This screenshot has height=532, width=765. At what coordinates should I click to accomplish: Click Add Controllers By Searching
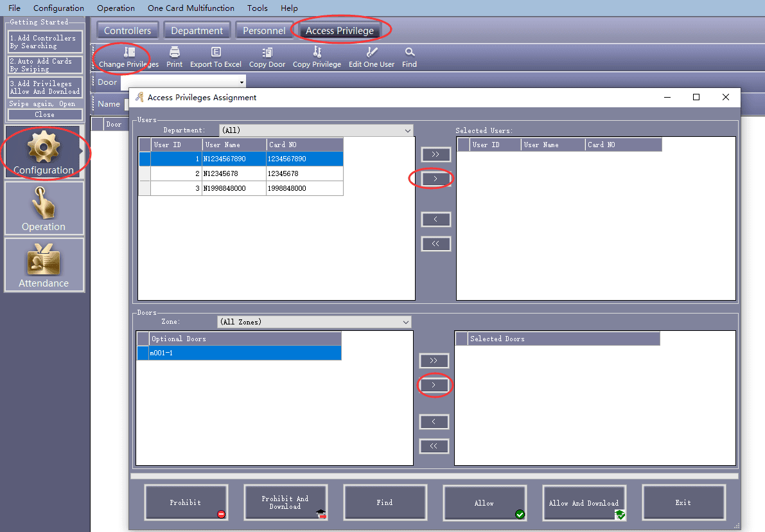point(45,42)
